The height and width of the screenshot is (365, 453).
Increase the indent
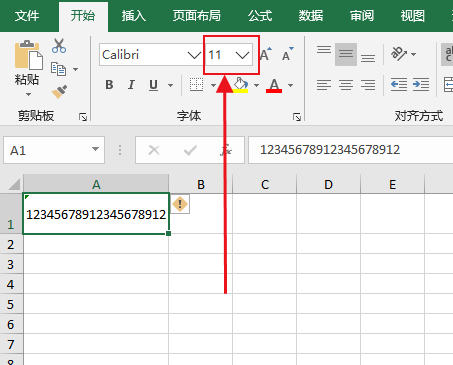click(421, 85)
